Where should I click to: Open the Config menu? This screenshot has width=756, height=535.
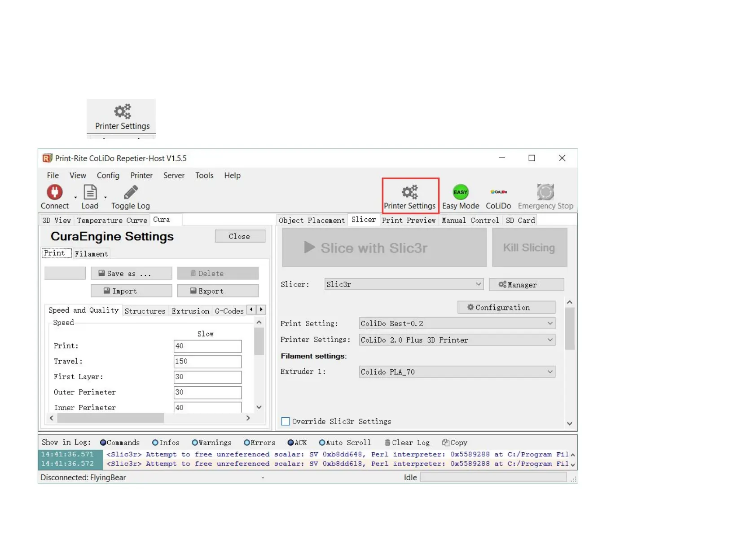108,176
